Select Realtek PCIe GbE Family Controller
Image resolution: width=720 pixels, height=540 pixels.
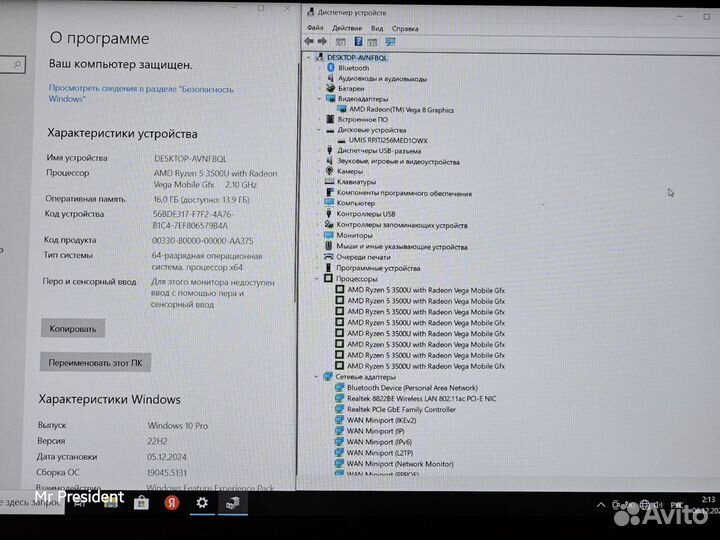pos(401,409)
